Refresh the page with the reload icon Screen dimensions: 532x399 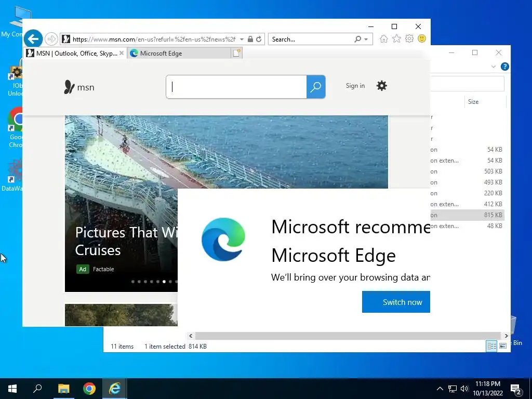point(259,39)
